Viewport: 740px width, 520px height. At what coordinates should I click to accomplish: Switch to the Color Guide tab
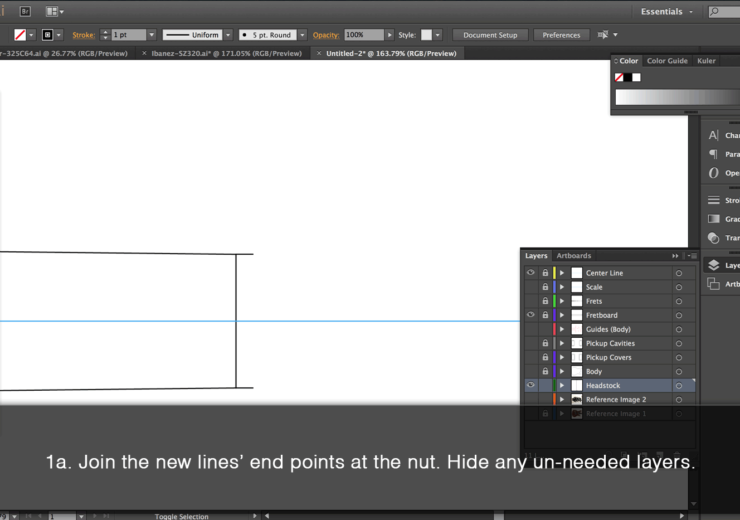667,61
